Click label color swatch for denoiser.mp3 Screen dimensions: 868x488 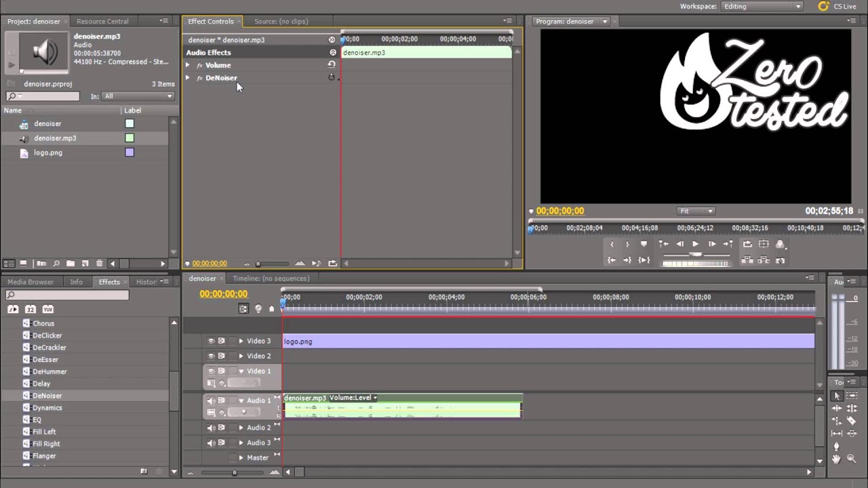click(x=130, y=138)
